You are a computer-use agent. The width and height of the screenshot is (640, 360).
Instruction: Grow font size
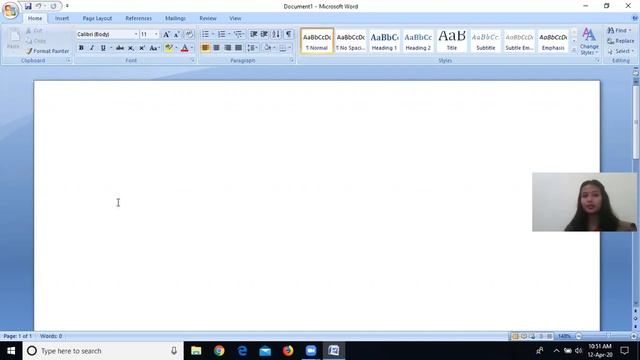166,35
